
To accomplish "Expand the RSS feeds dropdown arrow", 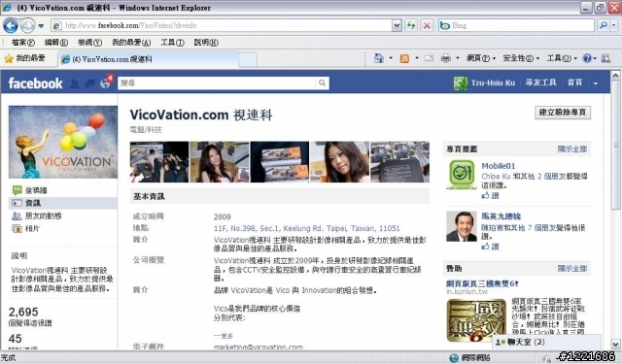I will click(x=416, y=58).
